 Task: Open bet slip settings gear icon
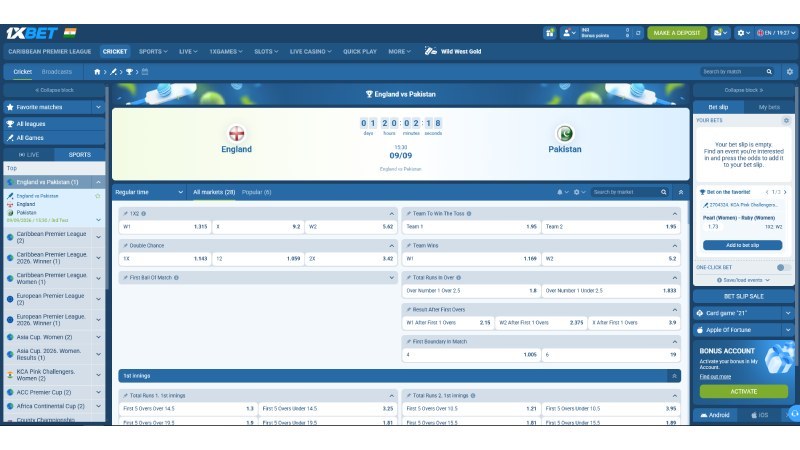tap(786, 120)
